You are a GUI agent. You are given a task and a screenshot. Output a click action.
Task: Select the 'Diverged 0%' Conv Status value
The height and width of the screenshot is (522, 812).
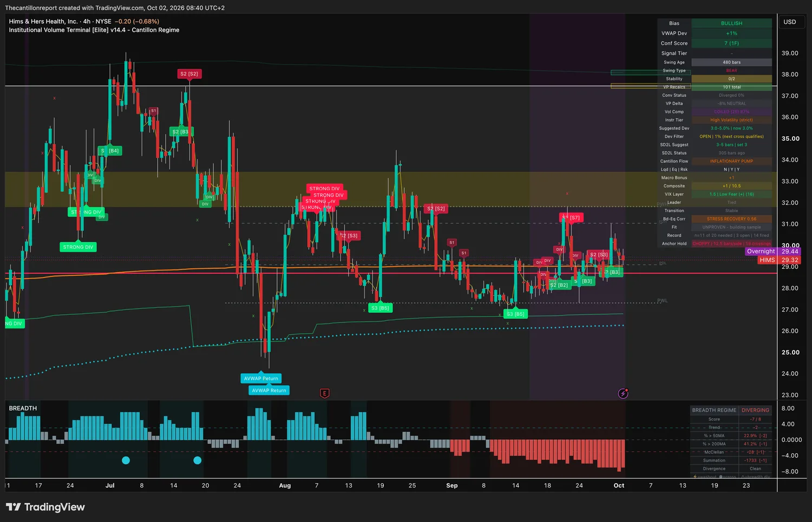click(x=731, y=95)
